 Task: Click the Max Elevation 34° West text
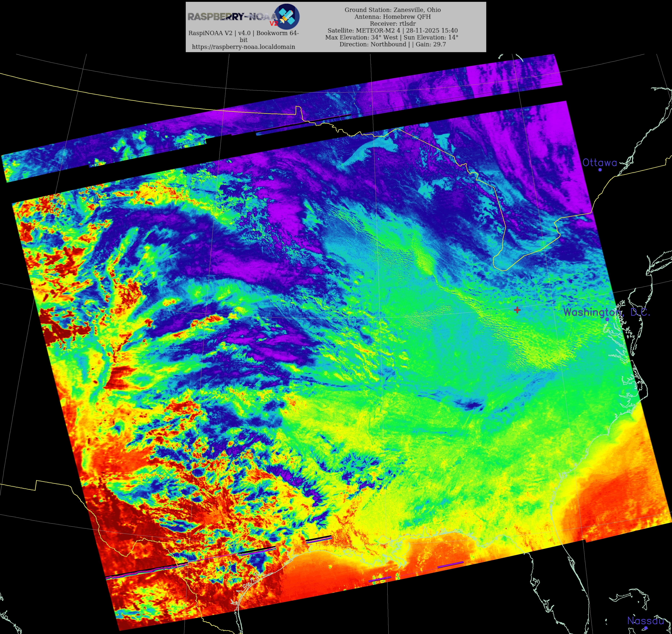coord(362,37)
